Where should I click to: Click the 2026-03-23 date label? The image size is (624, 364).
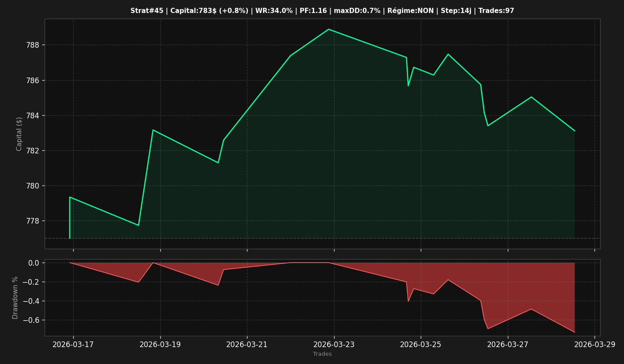[334, 344]
